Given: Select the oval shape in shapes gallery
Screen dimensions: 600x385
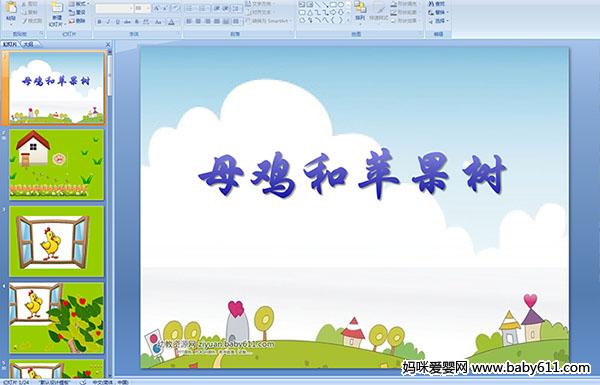Looking at the screenshot, I should (x=341, y=5).
